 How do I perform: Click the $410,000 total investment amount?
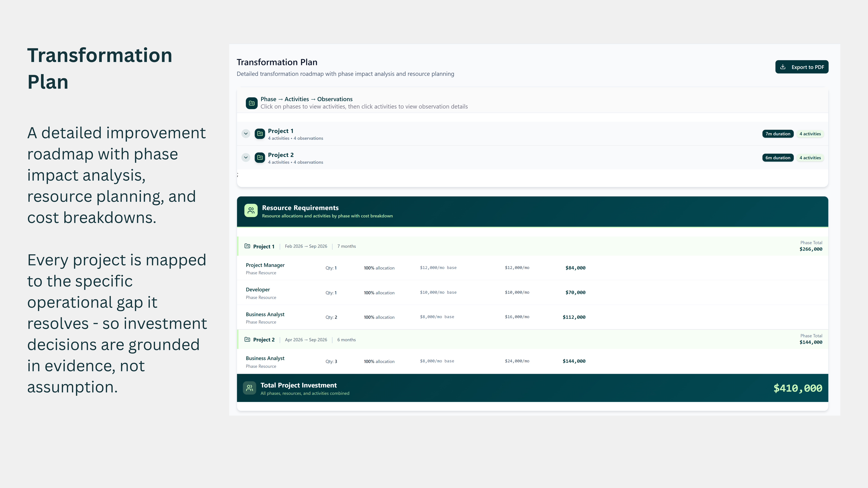[798, 388]
